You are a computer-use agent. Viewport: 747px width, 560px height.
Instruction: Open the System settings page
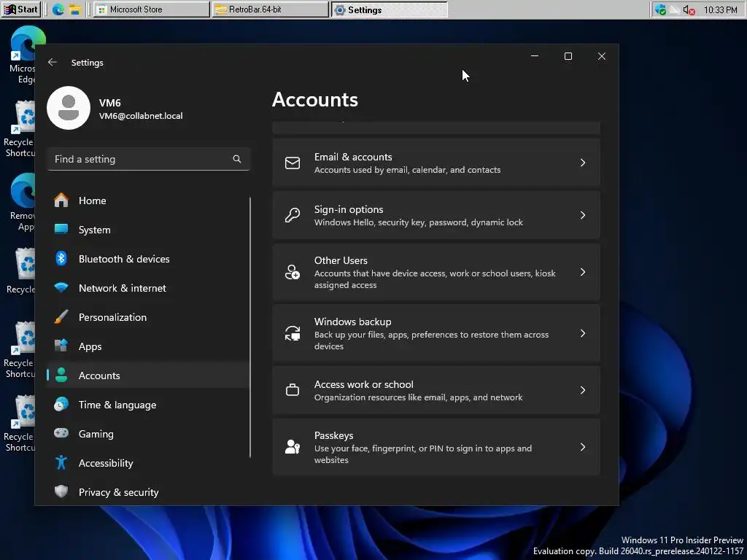[147, 230]
